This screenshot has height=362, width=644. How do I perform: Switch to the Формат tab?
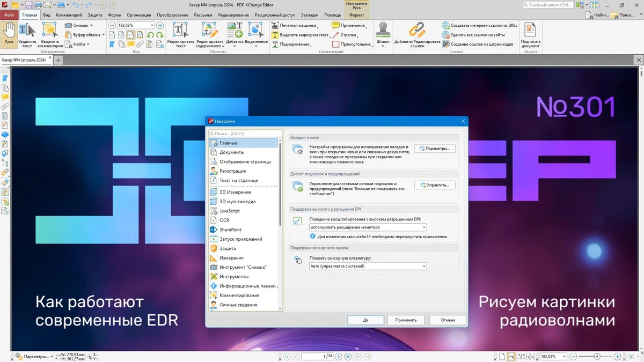[356, 15]
